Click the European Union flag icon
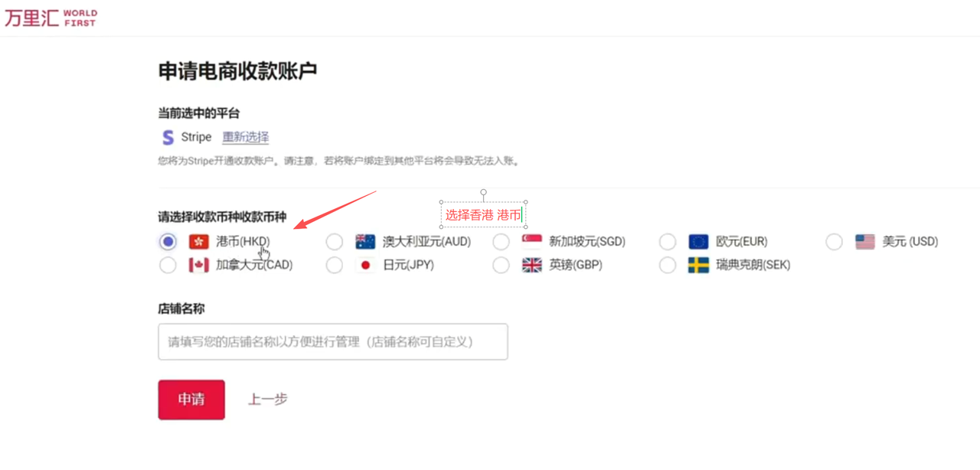Image resolution: width=980 pixels, height=470 pixels. click(x=698, y=242)
